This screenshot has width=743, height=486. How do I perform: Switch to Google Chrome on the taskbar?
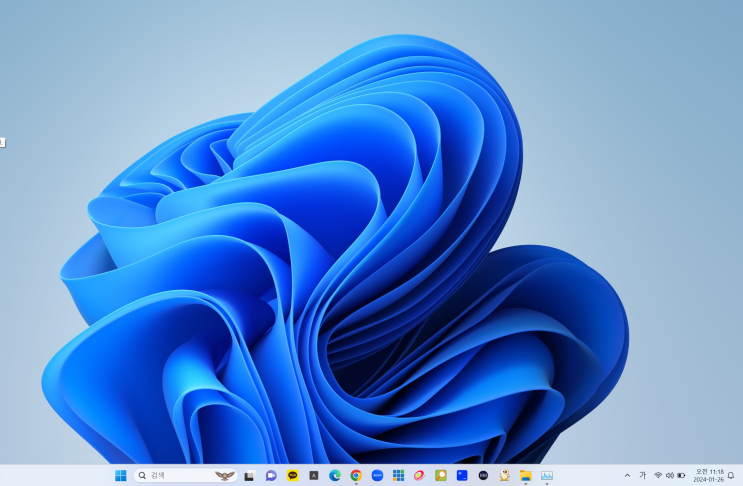point(356,476)
